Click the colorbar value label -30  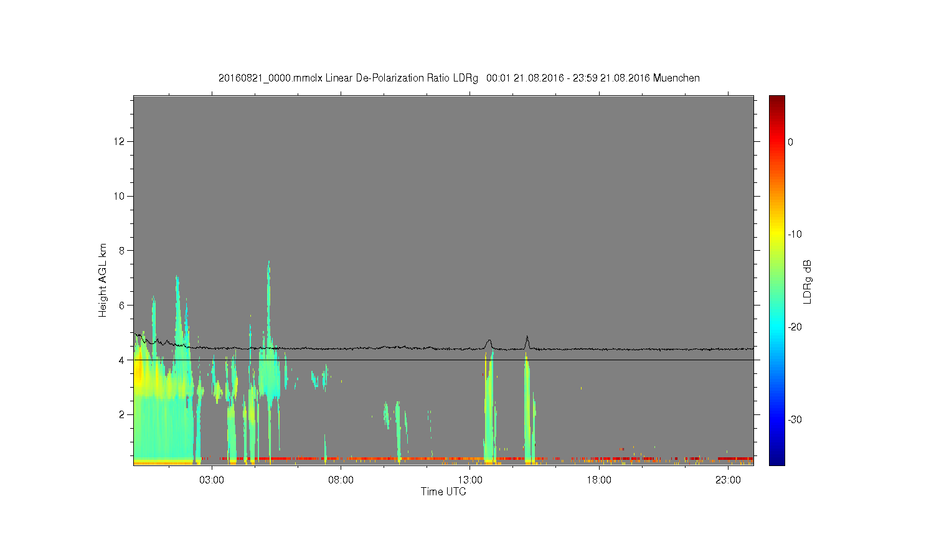(x=795, y=420)
